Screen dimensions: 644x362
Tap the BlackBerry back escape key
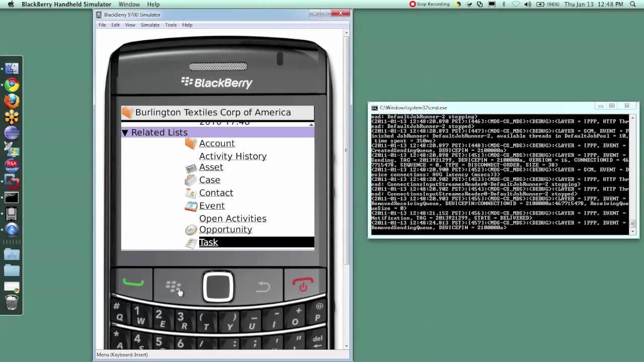tap(262, 287)
